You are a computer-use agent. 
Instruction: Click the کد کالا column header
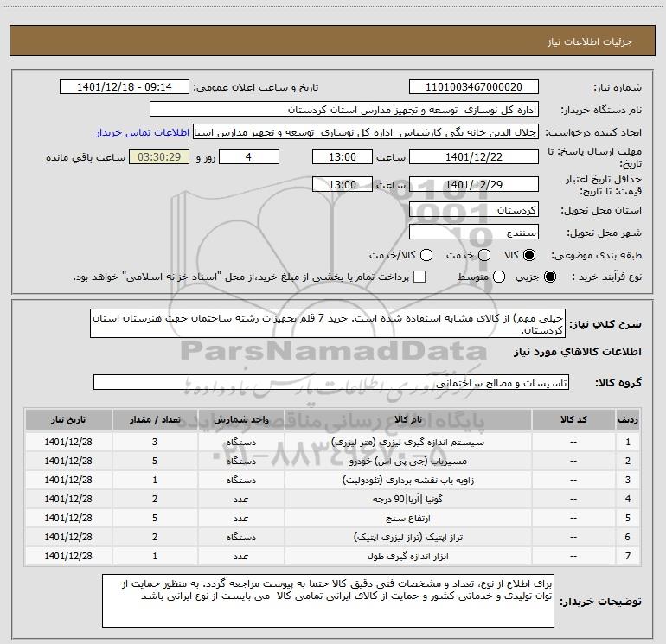pyautogui.click(x=573, y=420)
